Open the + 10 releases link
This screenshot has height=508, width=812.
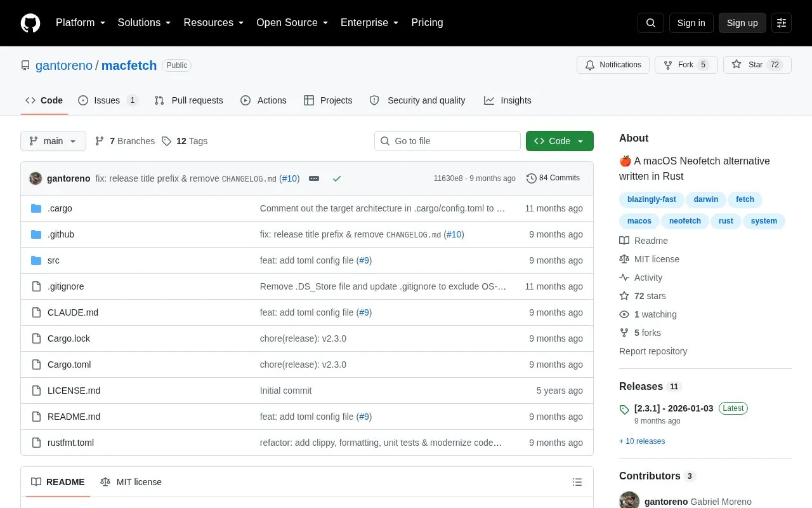(642, 441)
